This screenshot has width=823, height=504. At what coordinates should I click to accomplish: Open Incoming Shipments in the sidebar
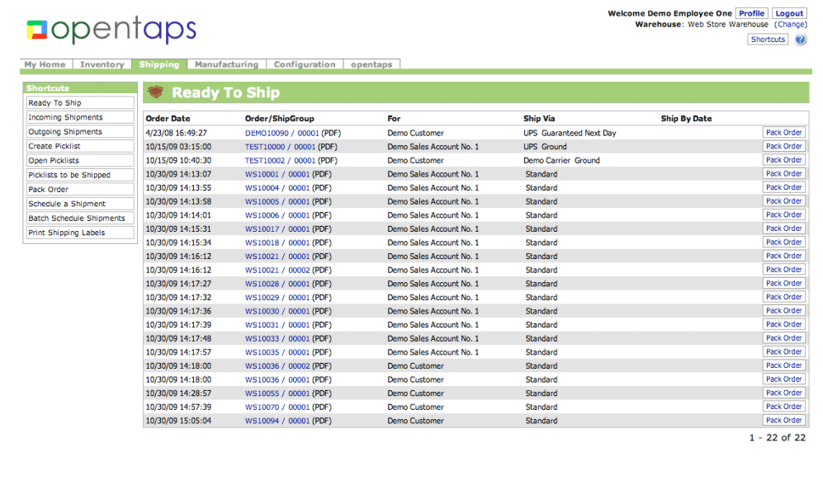point(65,118)
